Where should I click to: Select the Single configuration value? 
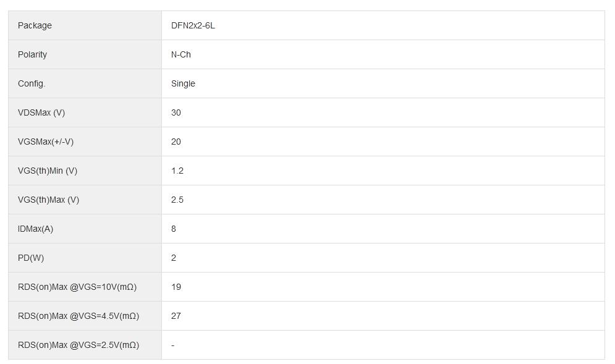click(183, 83)
